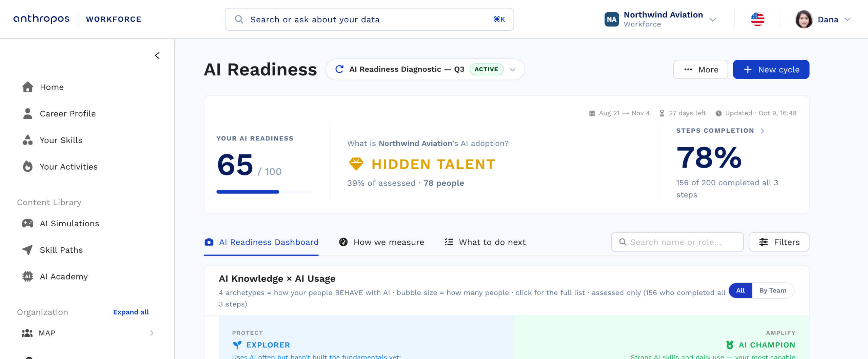The height and width of the screenshot is (359, 868).
Task: Switch chart to By Team
Action: [773, 290]
